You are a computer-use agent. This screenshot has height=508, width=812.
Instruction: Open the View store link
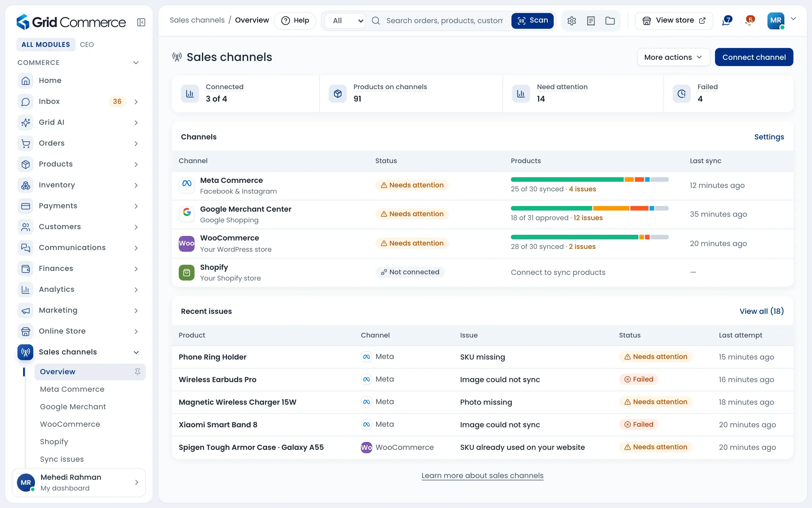point(674,21)
